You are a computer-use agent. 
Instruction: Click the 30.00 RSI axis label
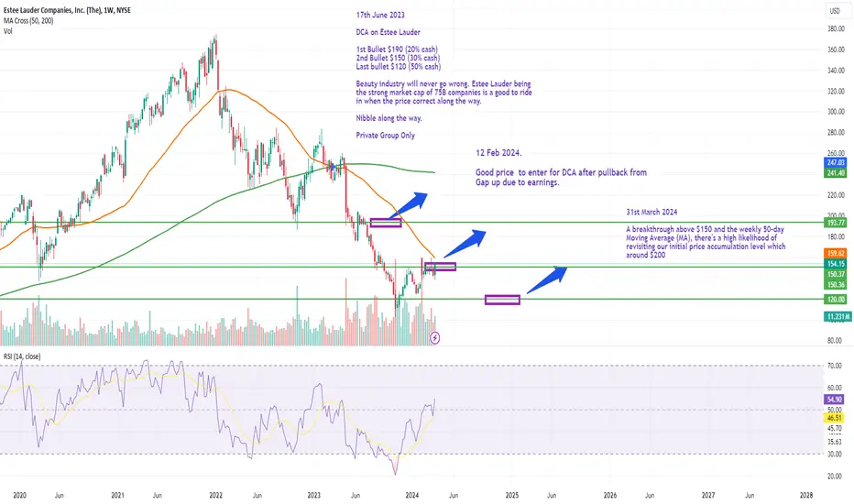coord(835,454)
